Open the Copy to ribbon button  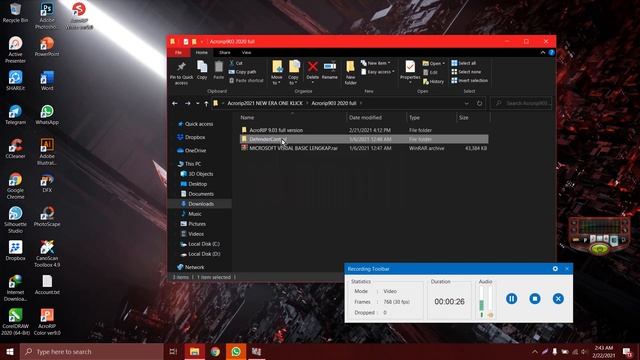[x=293, y=72]
